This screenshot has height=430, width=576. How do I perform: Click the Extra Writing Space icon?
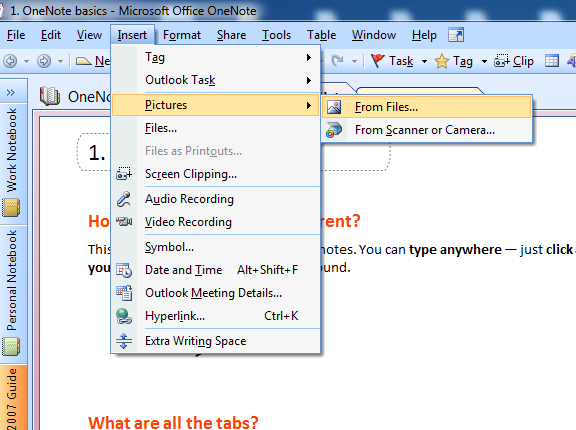[124, 341]
